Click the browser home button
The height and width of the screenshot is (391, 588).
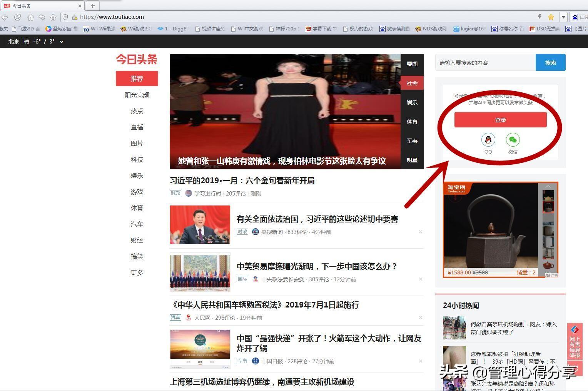tap(30, 17)
